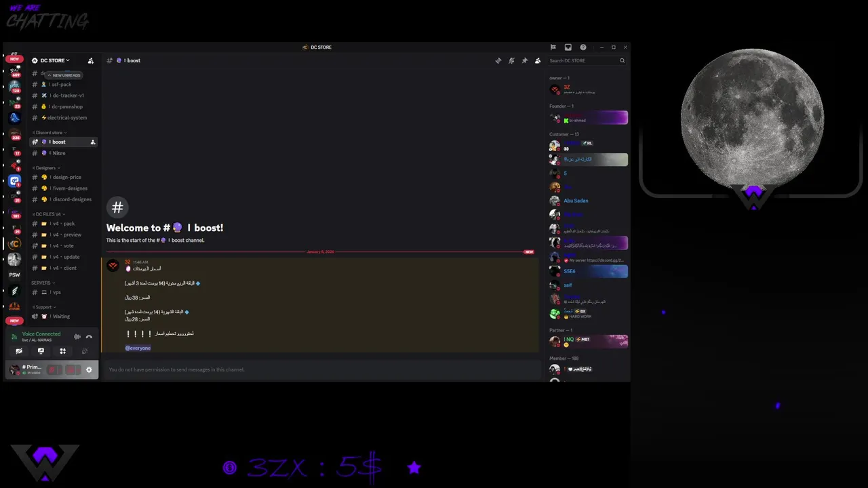
Task: Open DC STORE server dropdown menu
Action: tap(54, 60)
